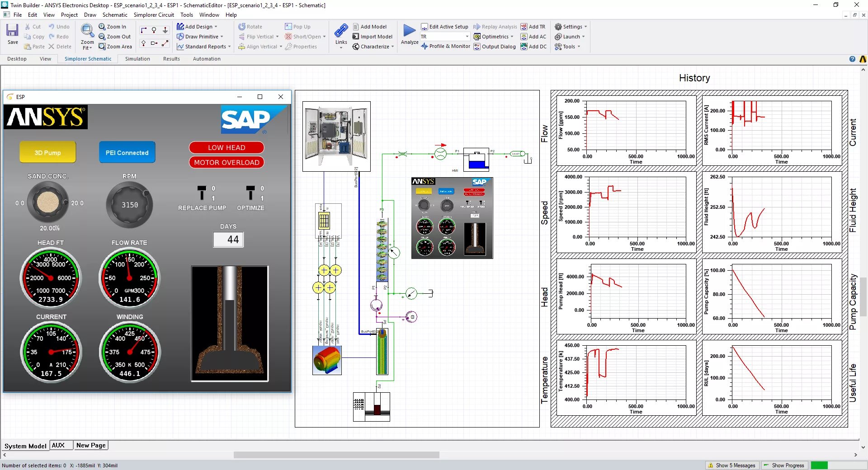Click the Save icon in the toolbar
Image resolution: width=868 pixels, height=470 pixels.
(x=12, y=34)
